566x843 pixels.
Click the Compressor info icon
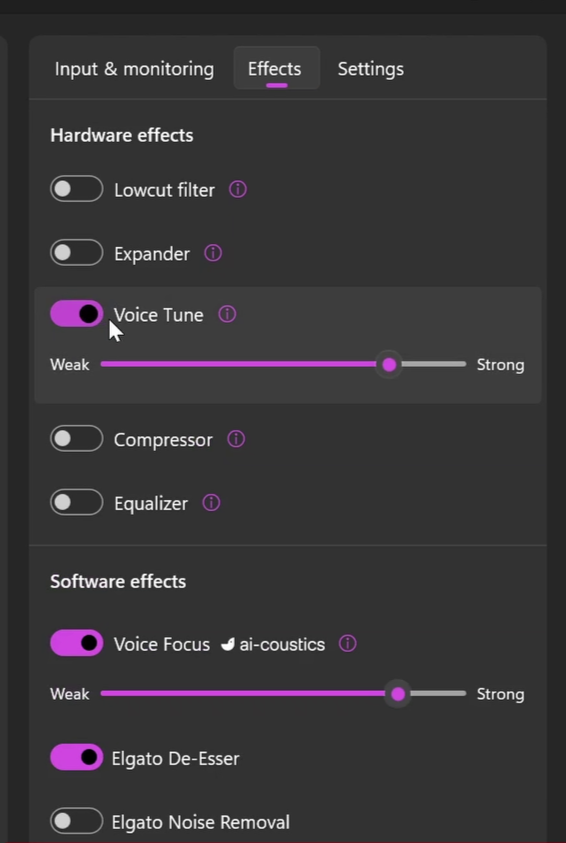point(236,439)
